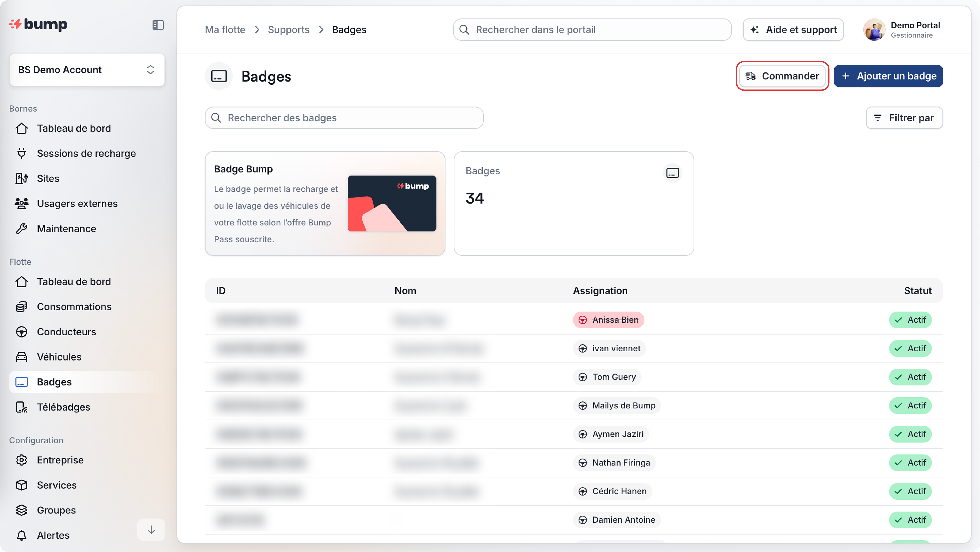Collapse the sidebar panel icon
This screenshot has height=552, width=980.
[158, 25]
